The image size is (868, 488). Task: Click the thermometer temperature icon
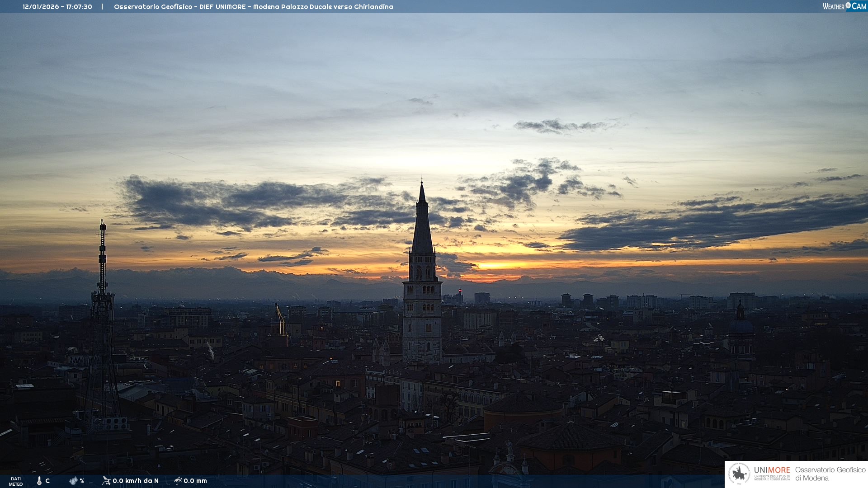(x=39, y=481)
